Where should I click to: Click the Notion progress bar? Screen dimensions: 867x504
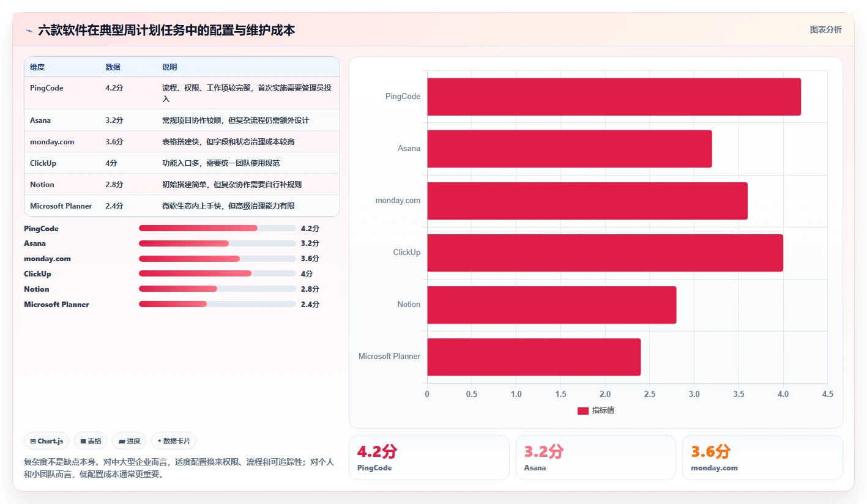(217, 289)
